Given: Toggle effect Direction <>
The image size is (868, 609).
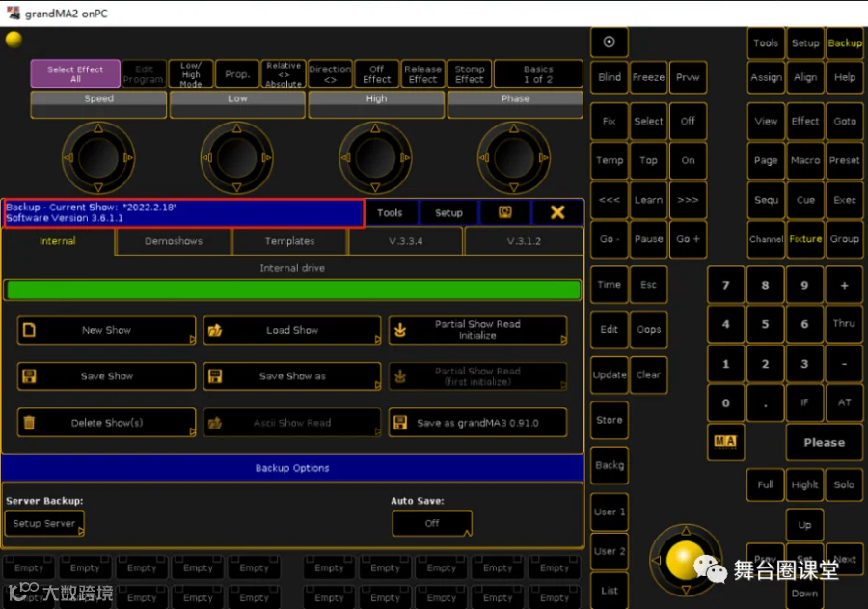Looking at the screenshot, I should (x=330, y=73).
